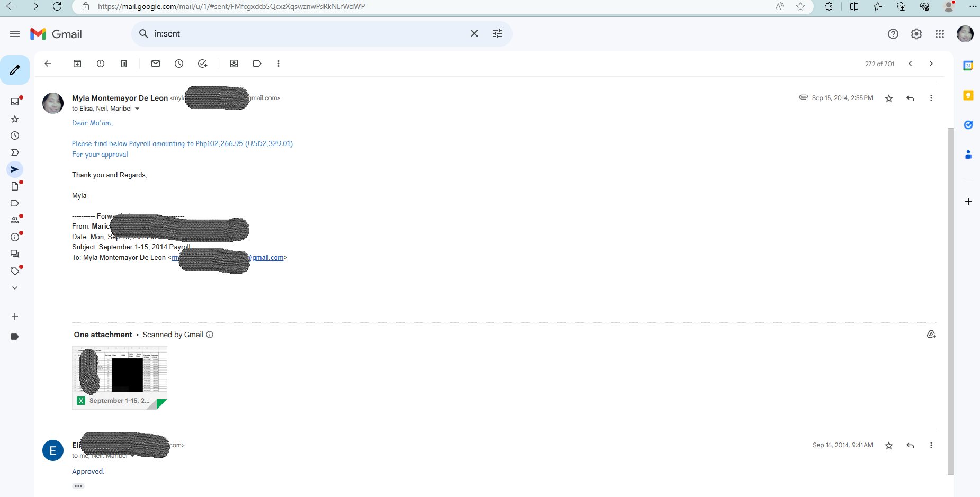
Task: Click the conversation's vertical scrollbar
Action: pos(950,301)
